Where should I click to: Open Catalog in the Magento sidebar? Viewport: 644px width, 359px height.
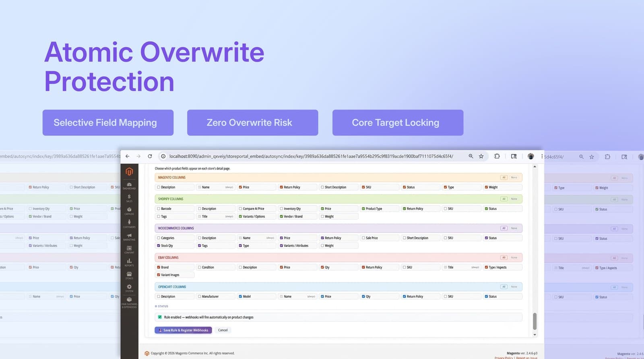click(x=129, y=211)
